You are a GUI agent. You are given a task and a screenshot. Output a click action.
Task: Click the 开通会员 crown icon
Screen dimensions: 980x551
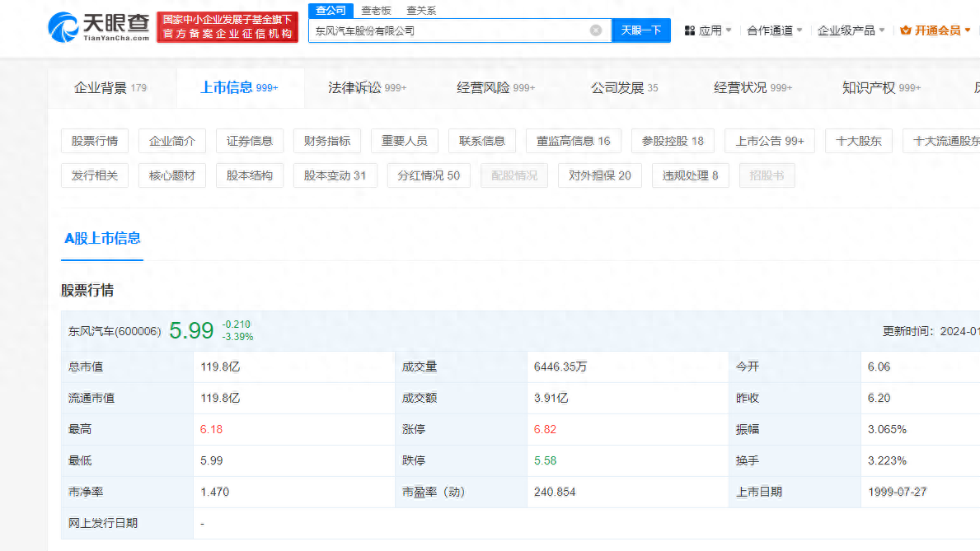pos(906,30)
